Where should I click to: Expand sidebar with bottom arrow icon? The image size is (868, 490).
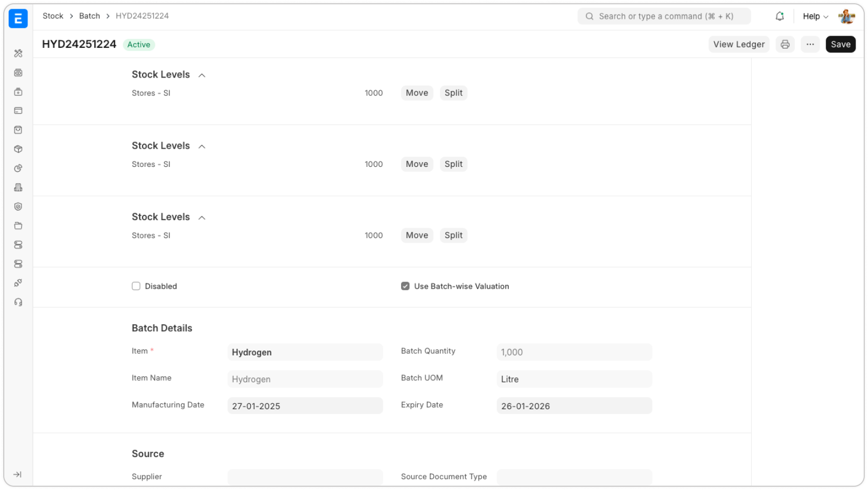[17, 475]
